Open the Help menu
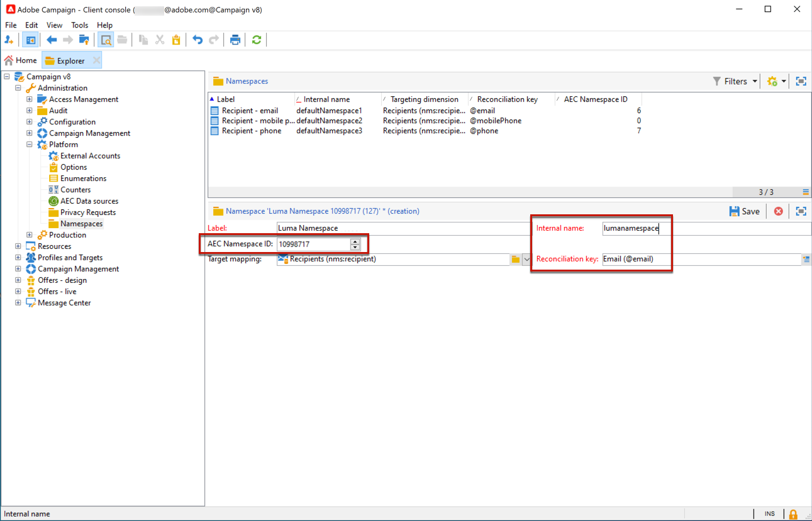Image resolution: width=812 pixels, height=521 pixels. (x=104, y=25)
